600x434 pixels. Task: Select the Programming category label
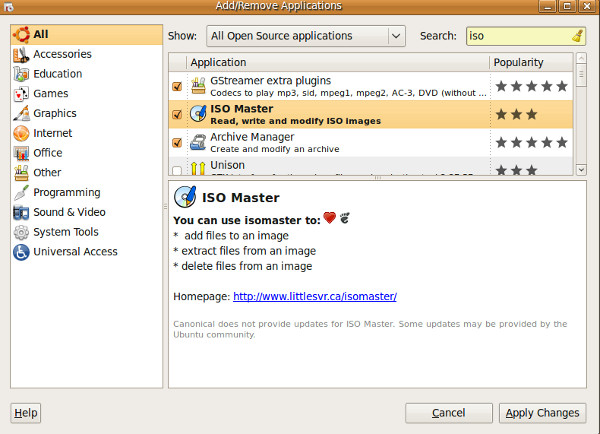click(x=67, y=193)
